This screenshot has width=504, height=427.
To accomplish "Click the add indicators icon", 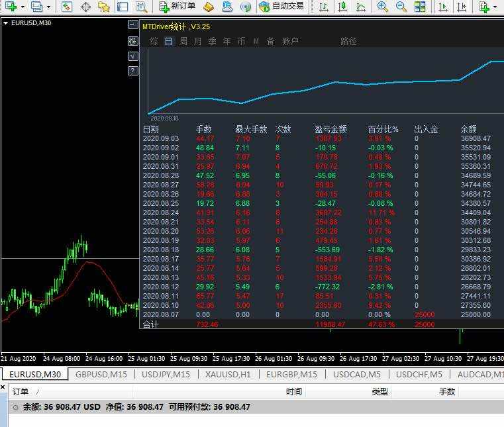I will click(x=483, y=7).
